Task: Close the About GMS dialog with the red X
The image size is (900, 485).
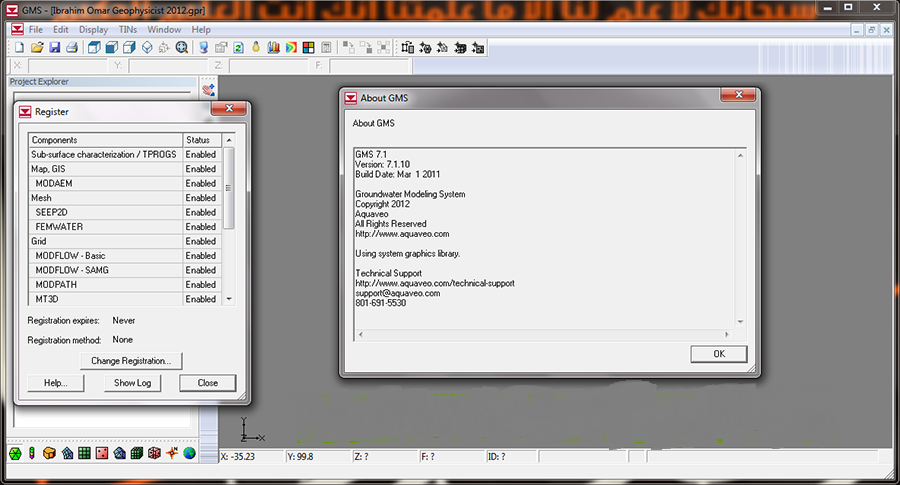Action: pyautogui.click(x=739, y=95)
